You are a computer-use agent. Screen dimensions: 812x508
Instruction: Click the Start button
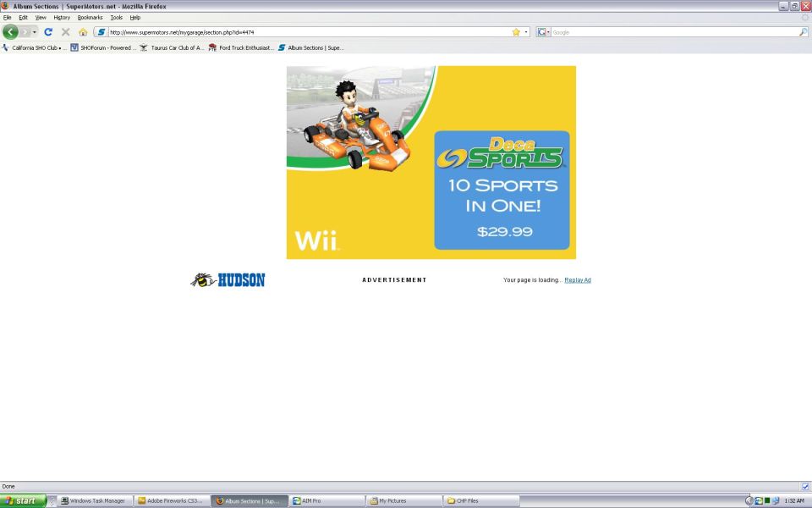24,500
